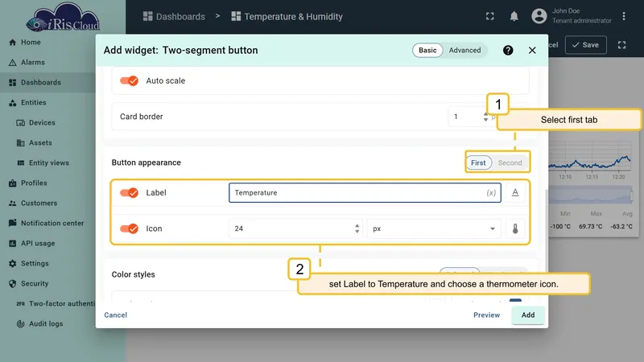
Task: Switch to Advanced mode
Action: pos(464,50)
